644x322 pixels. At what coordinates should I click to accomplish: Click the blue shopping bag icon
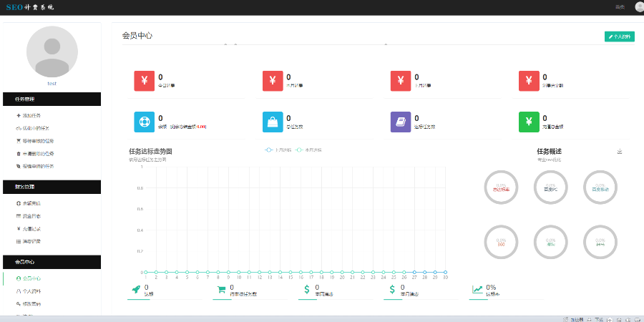coord(273,122)
